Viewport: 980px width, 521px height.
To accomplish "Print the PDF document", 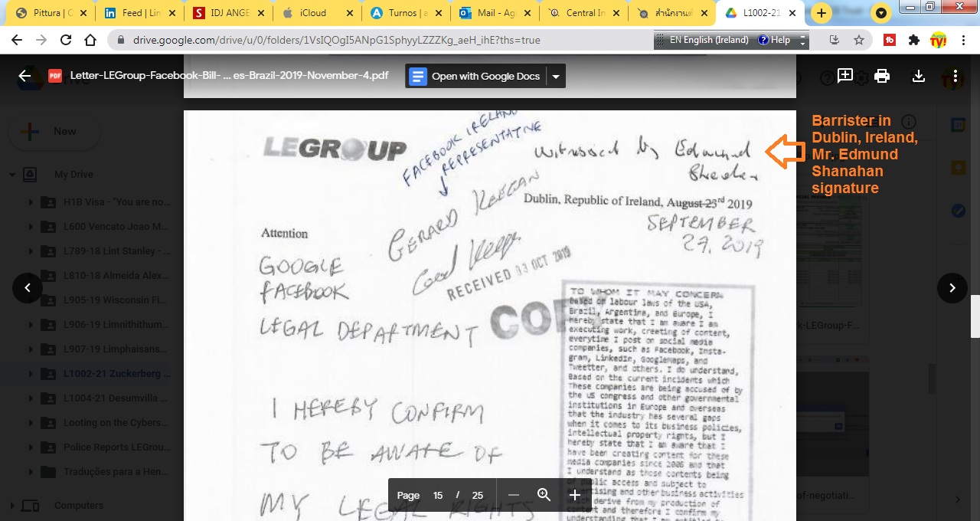I will coord(882,76).
